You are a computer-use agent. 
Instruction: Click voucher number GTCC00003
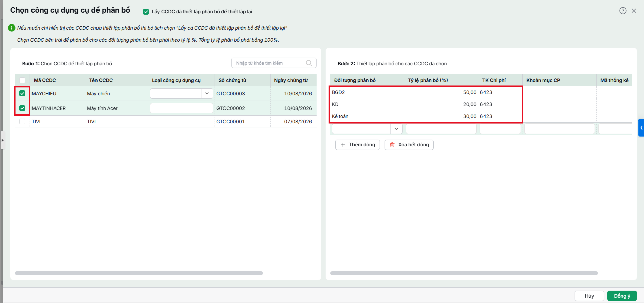click(x=231, y=94)
